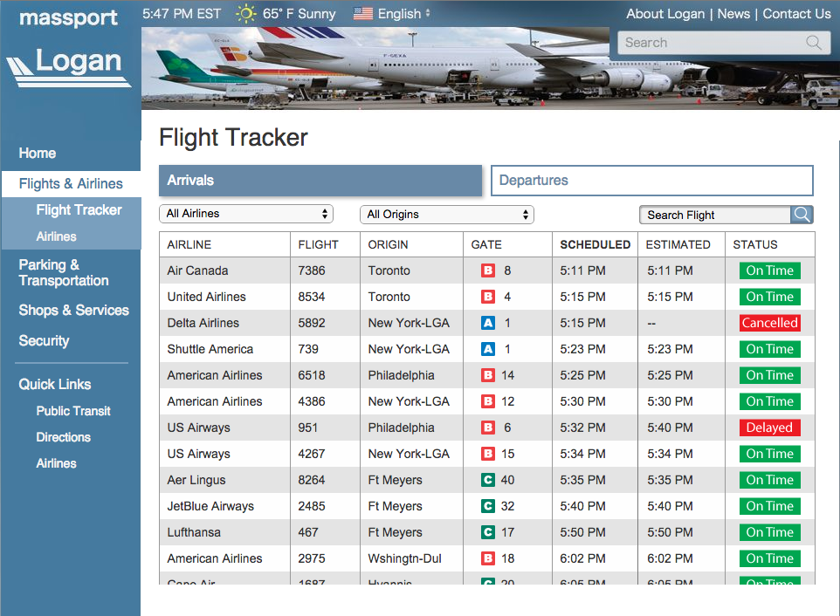
Task: Open Public Transit quick link
Action: tap(73, 411)
